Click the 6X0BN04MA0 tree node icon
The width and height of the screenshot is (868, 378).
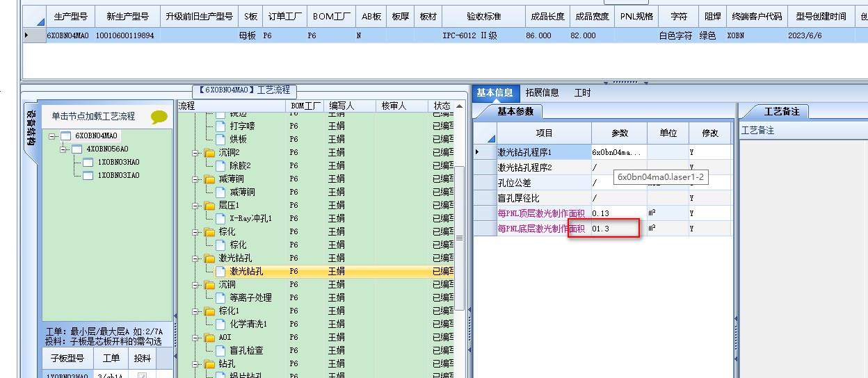coord(66,135)
